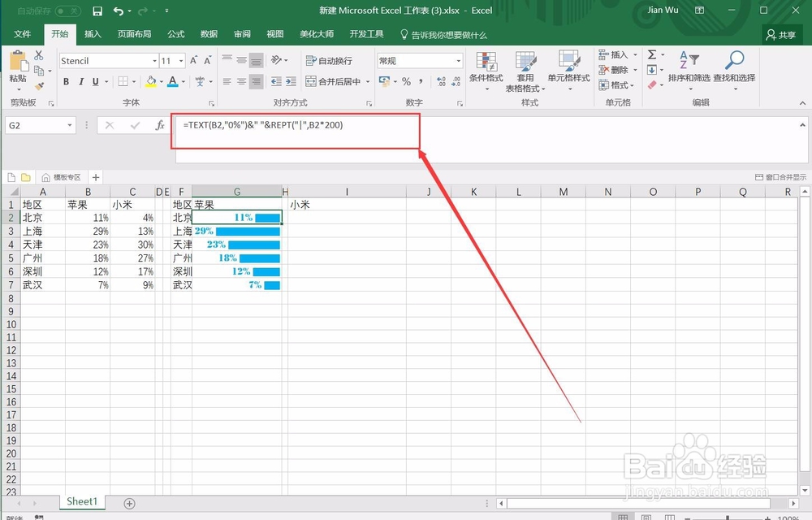Apply Comma Style number format
This screenshot has height=520, width=812.
(x=421, y=81)
